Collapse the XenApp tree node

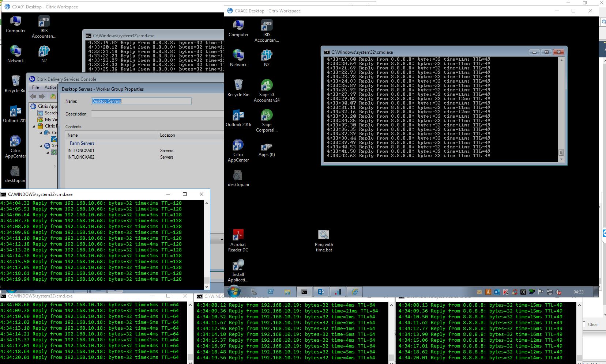[41, 146]
